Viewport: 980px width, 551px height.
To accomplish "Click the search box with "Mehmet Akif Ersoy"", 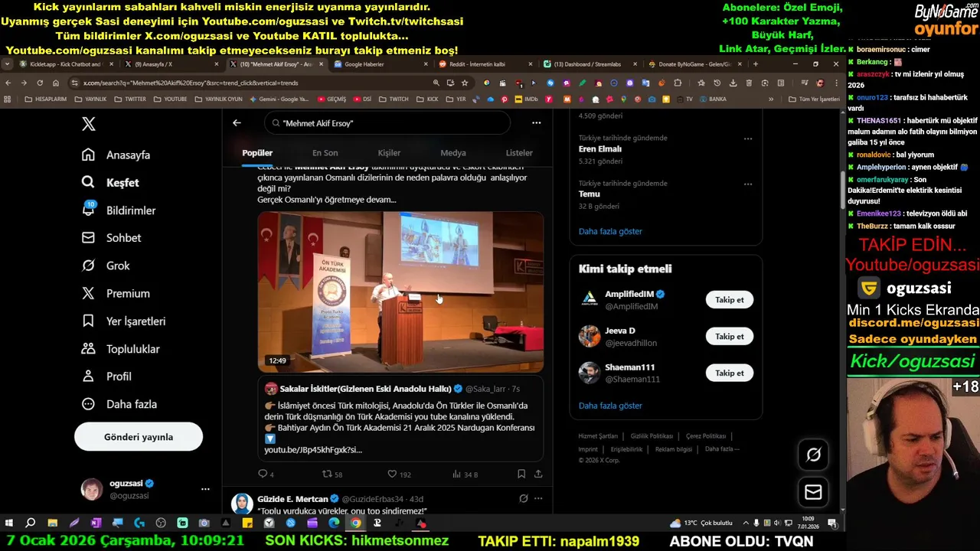I will tap(387, 122).
